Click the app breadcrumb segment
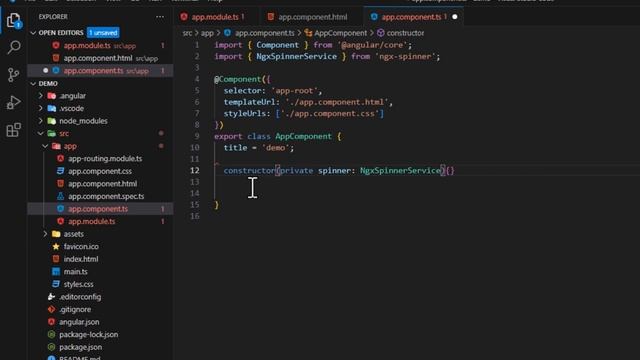Image resolution: width=640 pixels, height=360 pixels. pos(207,33)
